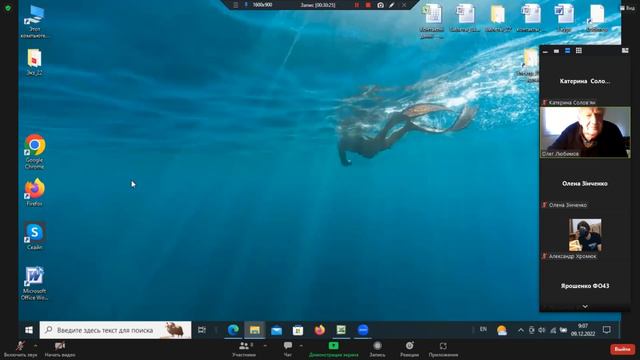Minimize the Zoom participant video panel
The width and height of the screenshot is (640, 360).
pyautogui.click(x=545, y=51)
